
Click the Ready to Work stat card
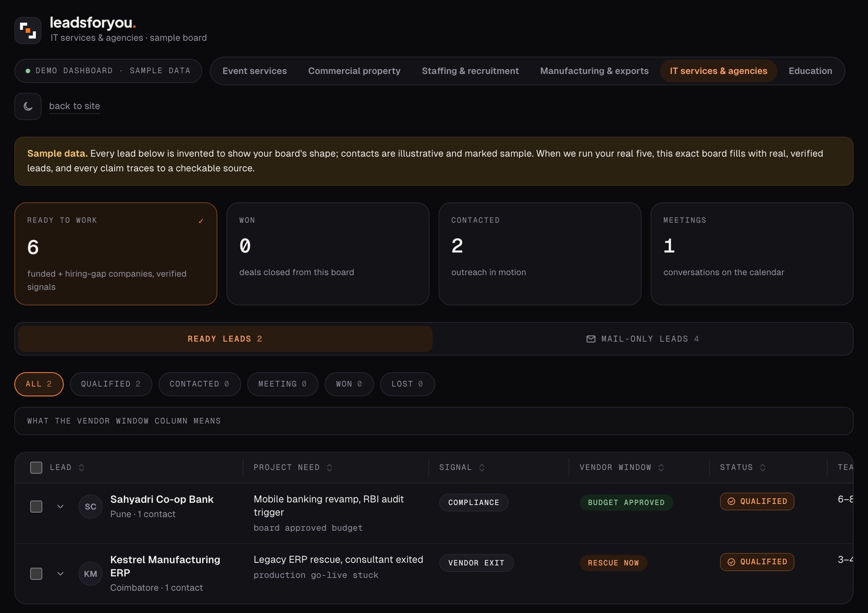point(116,254)
